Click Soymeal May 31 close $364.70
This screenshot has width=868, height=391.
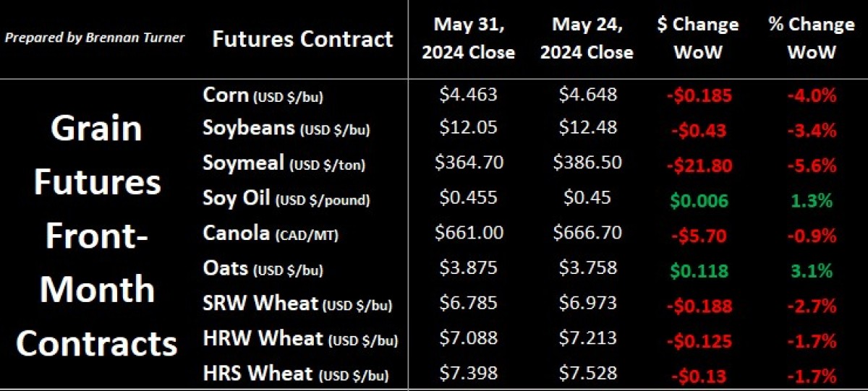click(x=469, y=162)
